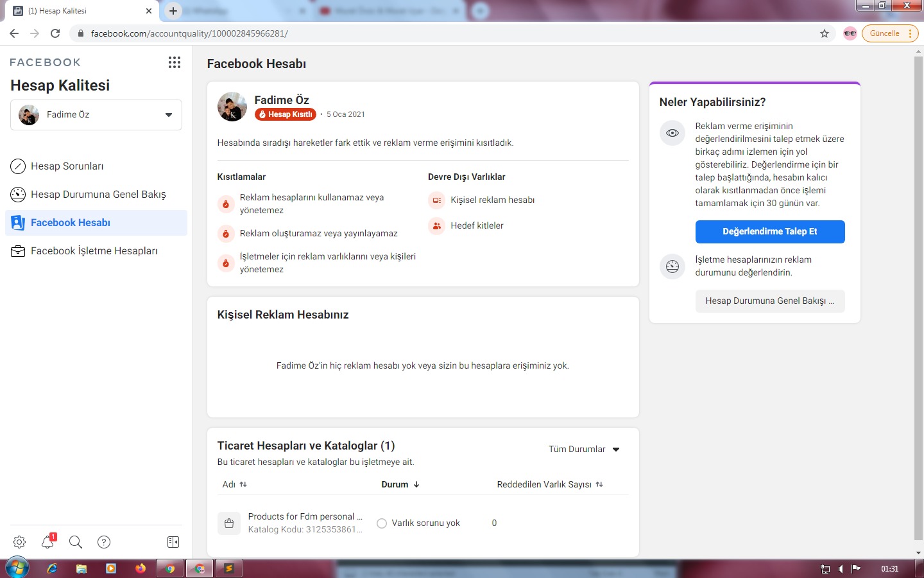Open a new browser tab
The width and height of the screenshot is (924, 578).
coord(173,11)
